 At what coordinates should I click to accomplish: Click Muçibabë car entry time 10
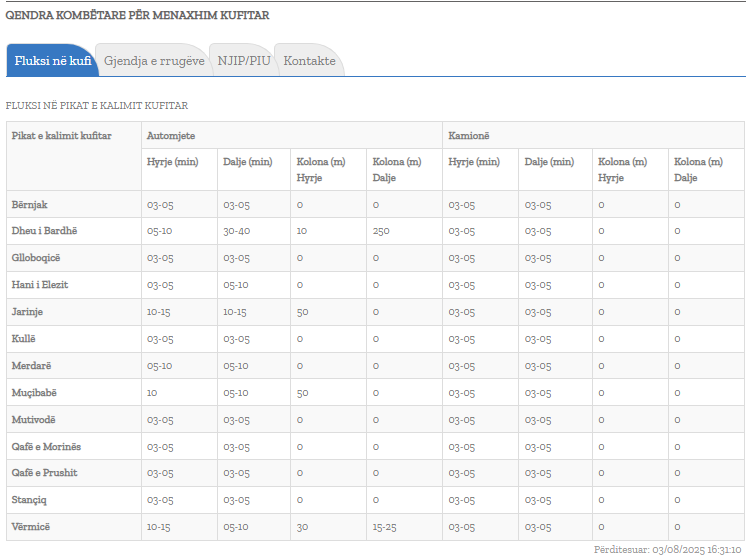pyautogui.click(x=152, y=394)
